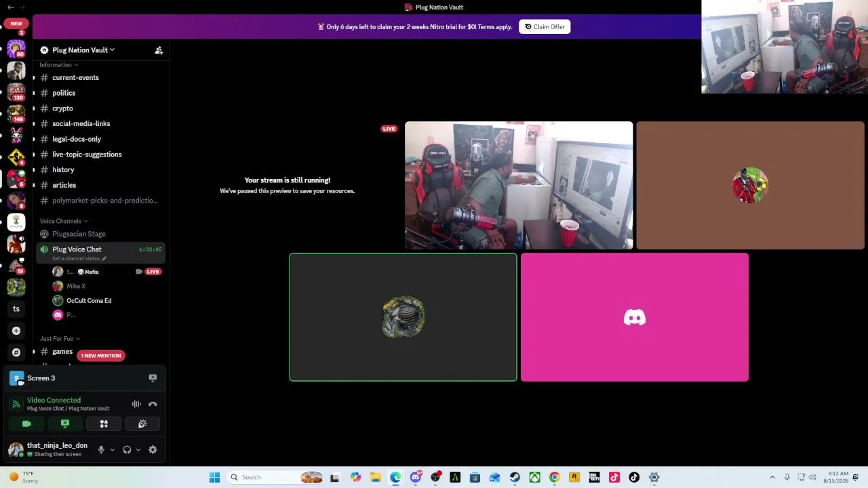Image resolution: width=868 pixels, height=488 pixels.
Task: Open the server with 148 badge
Action: coord(16,114)
